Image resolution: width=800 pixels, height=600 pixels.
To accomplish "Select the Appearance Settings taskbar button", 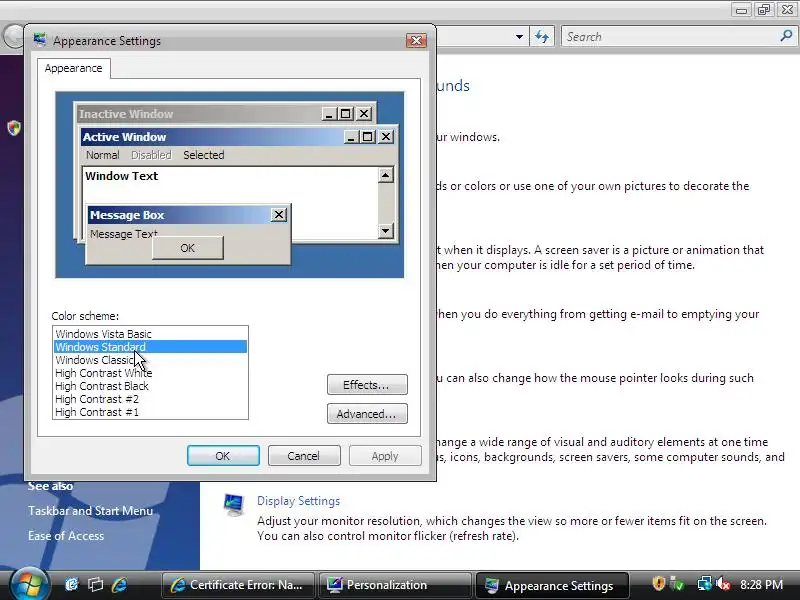I will [552, 585].
